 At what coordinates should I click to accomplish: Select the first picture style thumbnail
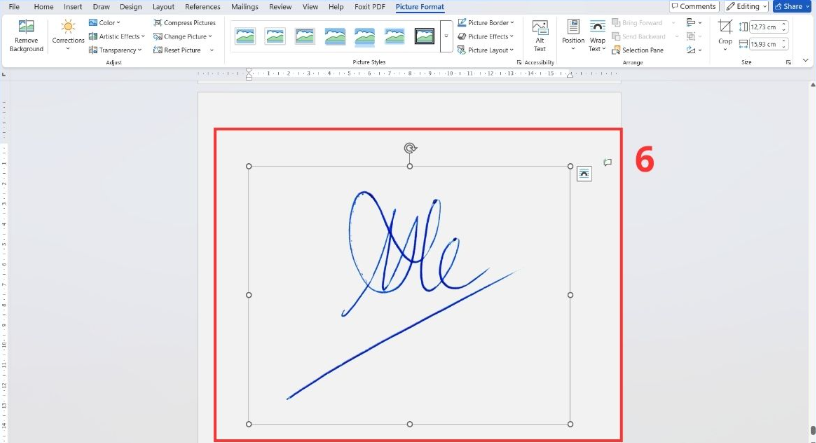[x=245, y=37]
